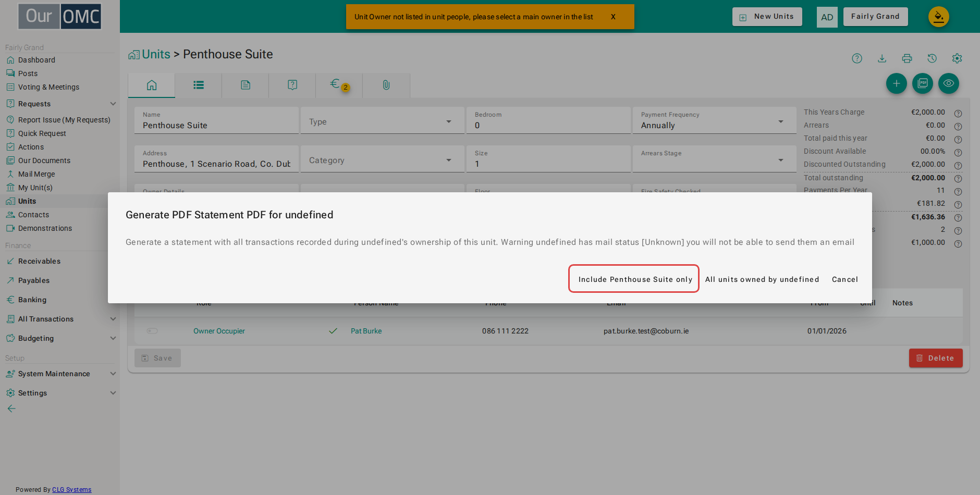Click the Units breadcrumb link
The height and width of the screenshot is (495, 980).
click(156, 54)
